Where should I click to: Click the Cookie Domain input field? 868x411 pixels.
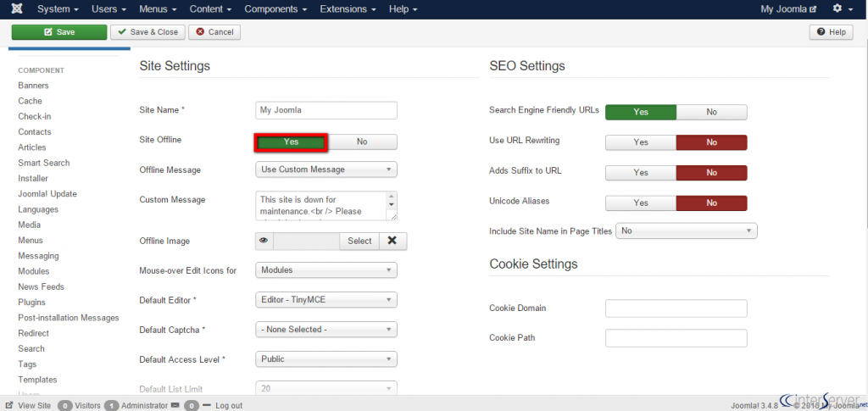tap(676, 308)
